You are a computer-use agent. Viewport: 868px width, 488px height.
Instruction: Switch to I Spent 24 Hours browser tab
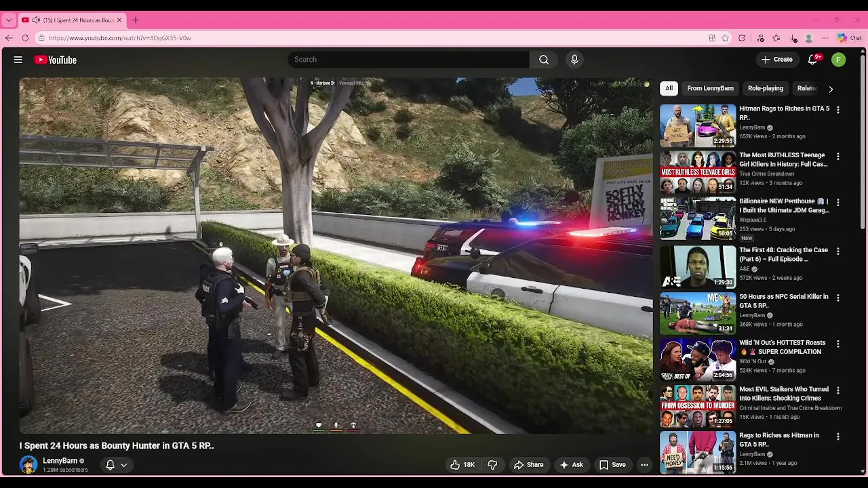(72, 20)
